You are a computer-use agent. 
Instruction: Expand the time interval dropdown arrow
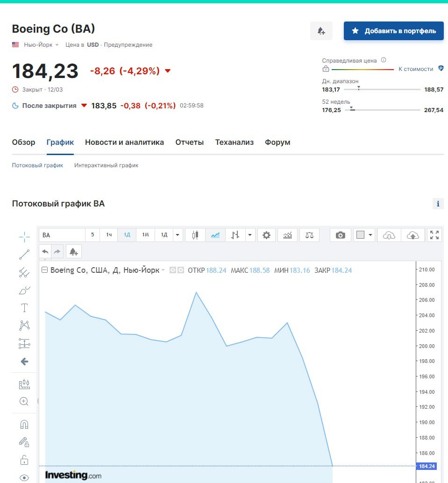tap(178, 235)
